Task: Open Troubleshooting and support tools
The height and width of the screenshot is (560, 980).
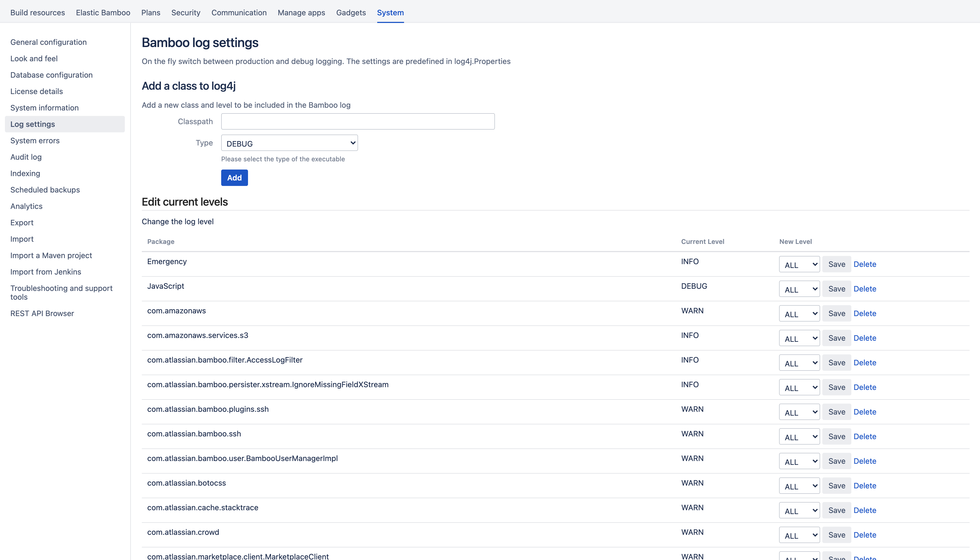Action: 61,292
